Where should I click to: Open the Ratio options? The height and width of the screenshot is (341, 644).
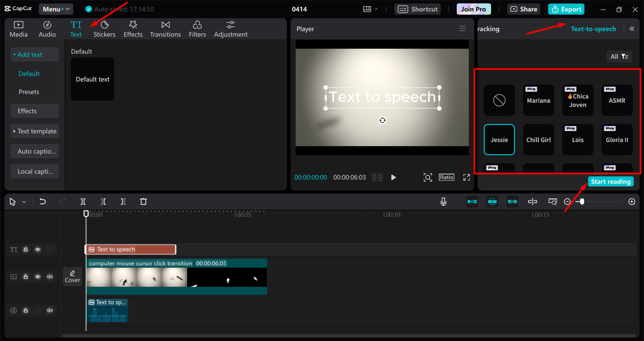tap(446, 177)
